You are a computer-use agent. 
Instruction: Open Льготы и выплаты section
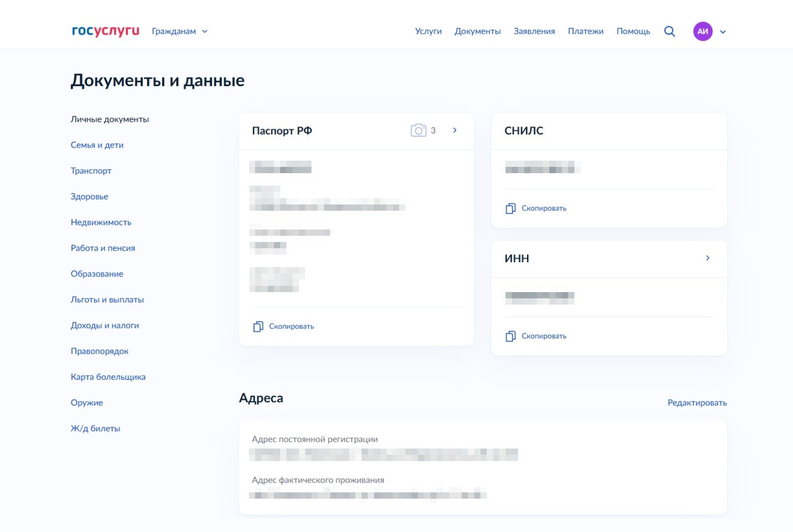tap(107, 299)
